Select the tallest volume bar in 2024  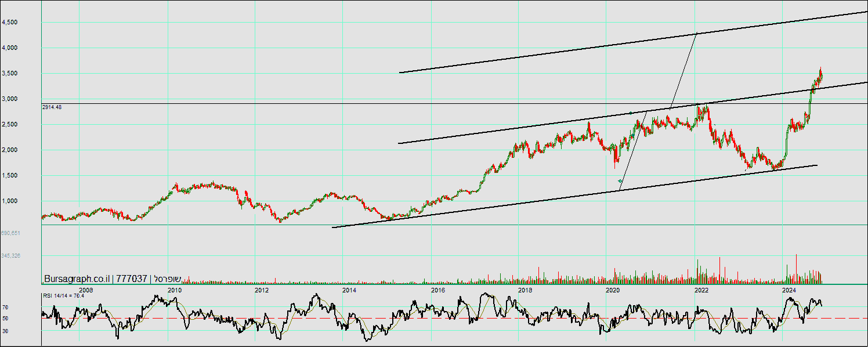[796, 268]
